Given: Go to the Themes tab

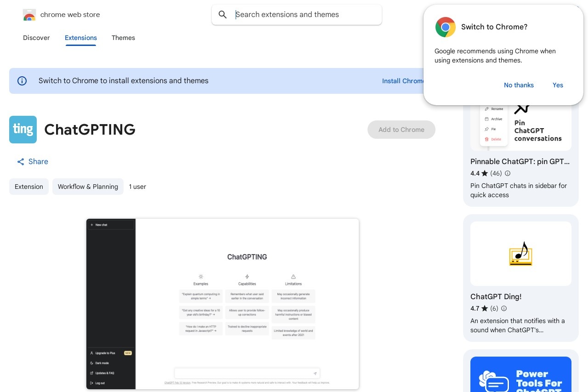Looking at the screenshot, I should (123, 38).
